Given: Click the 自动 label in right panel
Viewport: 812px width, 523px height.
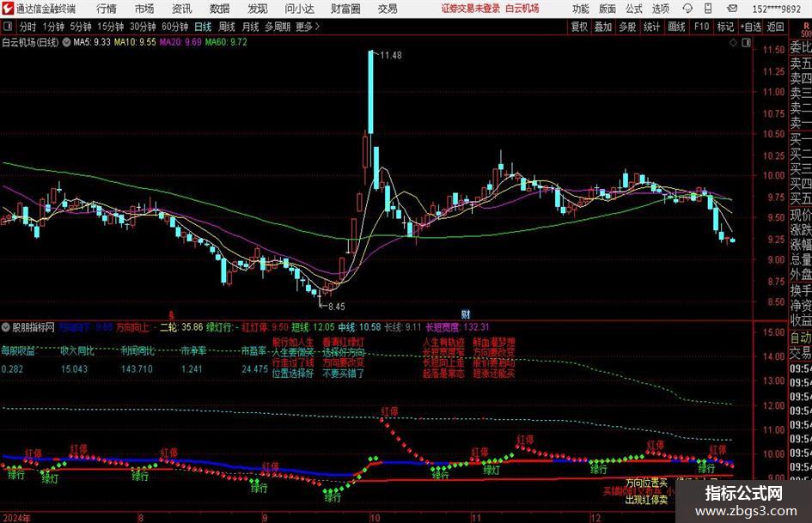Looking at the screenshot, I should click(801, 338).
